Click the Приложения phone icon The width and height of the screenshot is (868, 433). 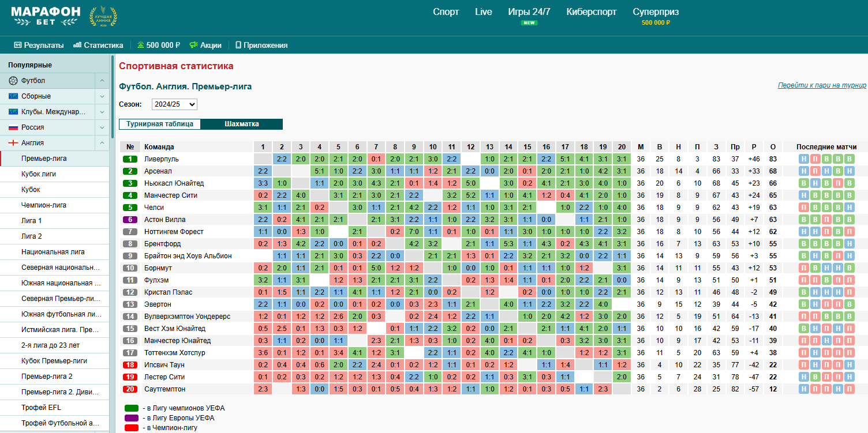[x=238, y=45]
